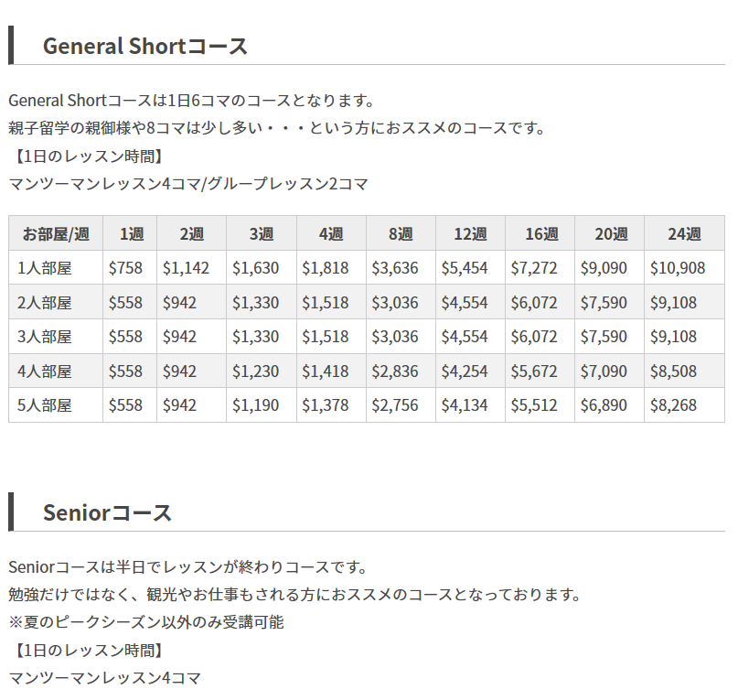738x700 pixels.
Task: Select the 3人部屋 row label
Action: [45, 337]
